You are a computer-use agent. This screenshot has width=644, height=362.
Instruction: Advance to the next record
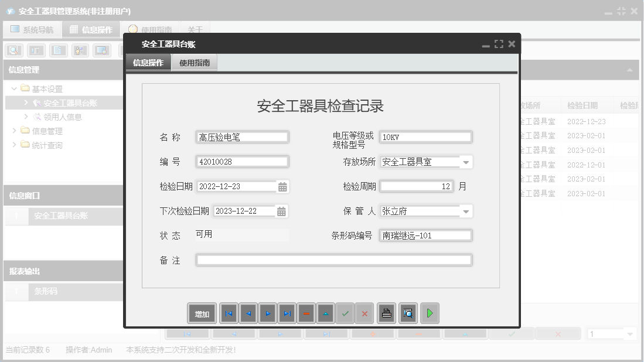click(267, 313)
